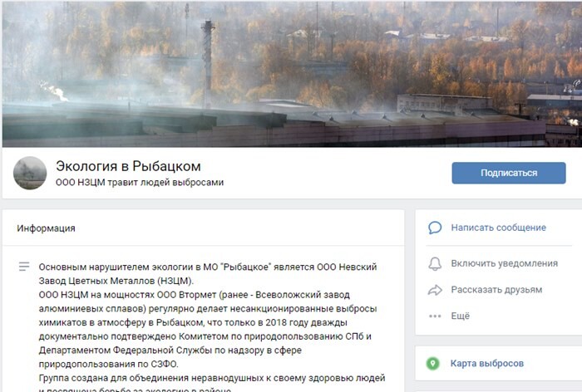Click the speech bubble message icon
The height and width of the screenshot is (392, 582).
[x=435, y=228]
